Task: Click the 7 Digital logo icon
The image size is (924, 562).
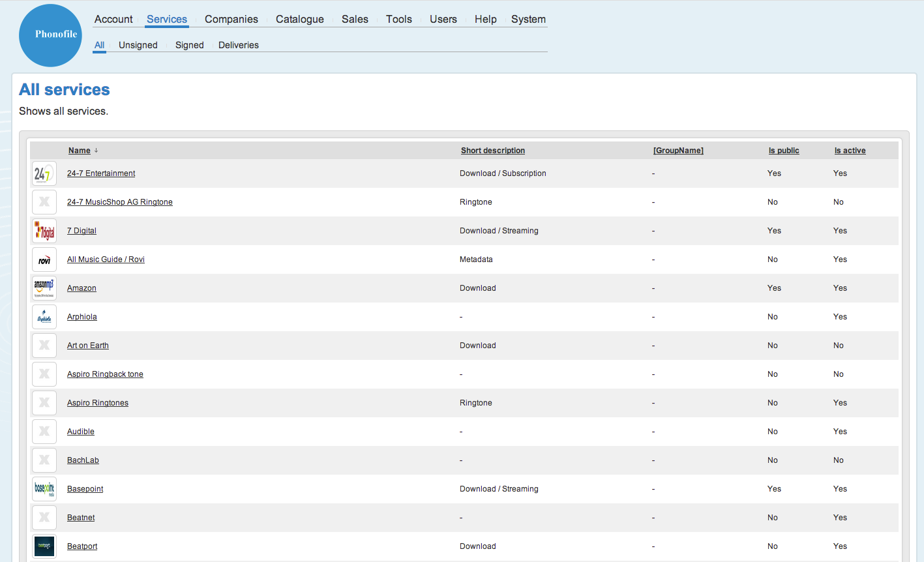Action: pos(44,231)
